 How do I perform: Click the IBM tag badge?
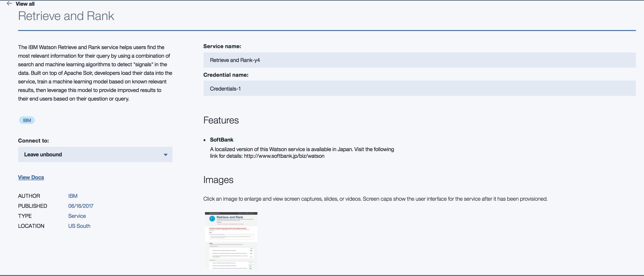tap(27, 120)
